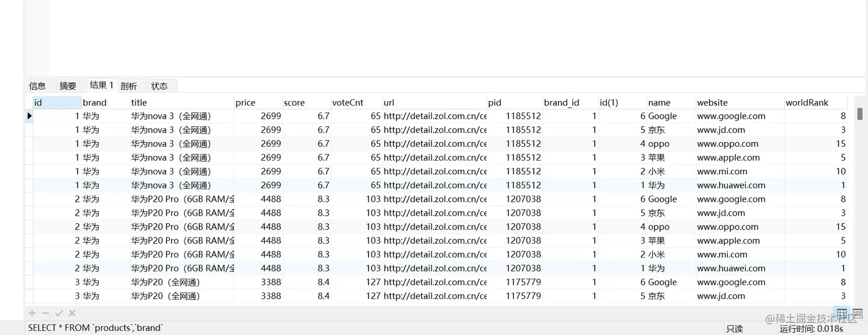Select www.jd.com cell in id 3 rows

740,296
